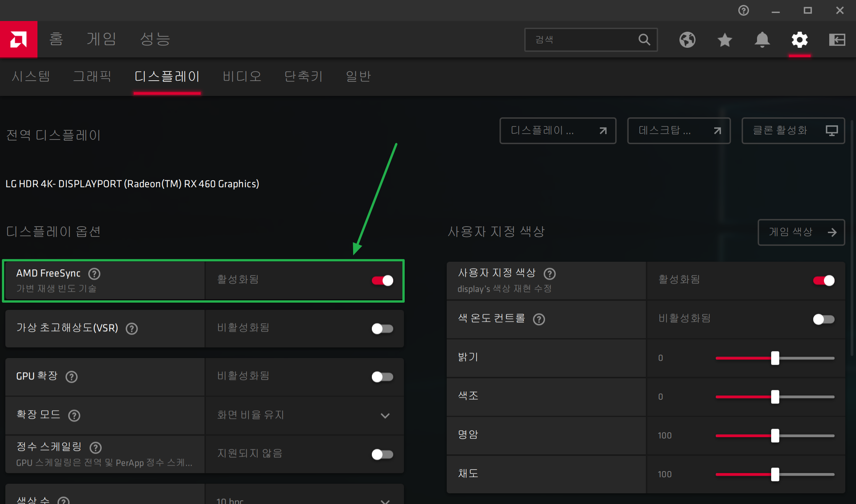Click the AMD logo home icon
Screen dimensions: 856x504
18,39
